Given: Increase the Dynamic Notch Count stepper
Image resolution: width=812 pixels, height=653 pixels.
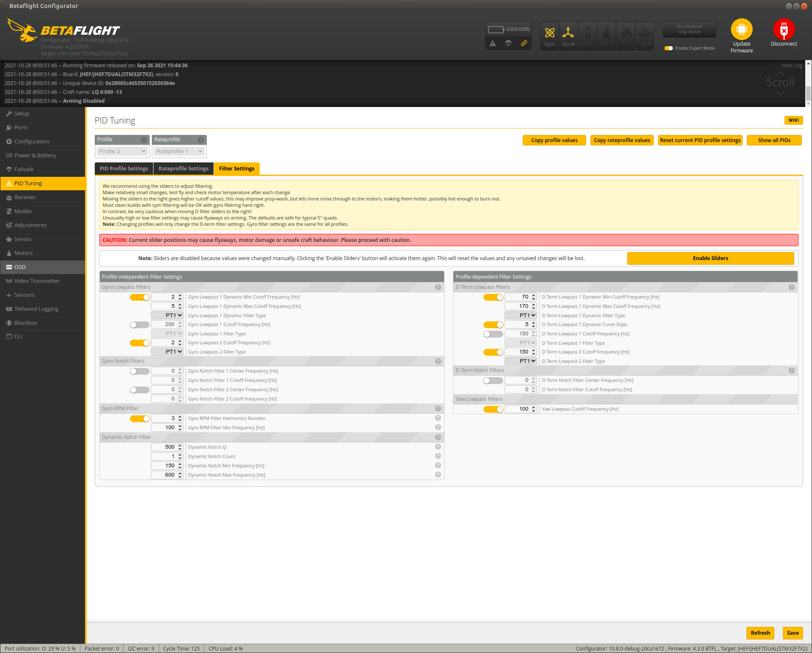Looking at the screenshot, I should [x=180, y=455].
